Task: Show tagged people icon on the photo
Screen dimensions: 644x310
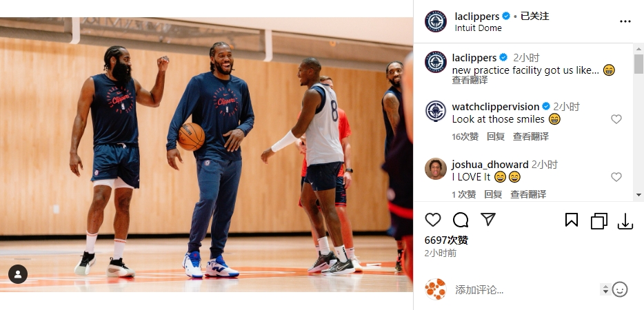Action: click(18, 274)
